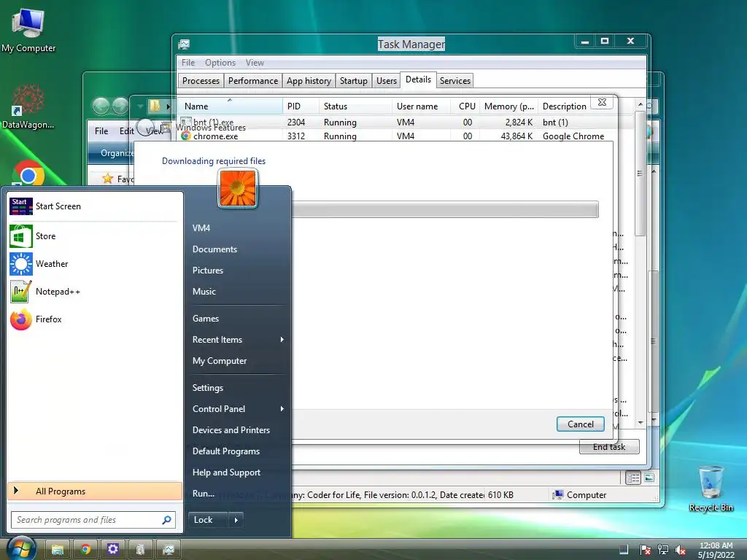
Task: Sort by the Memory column header
Action: pyautogui.click(x=508, y=106)
